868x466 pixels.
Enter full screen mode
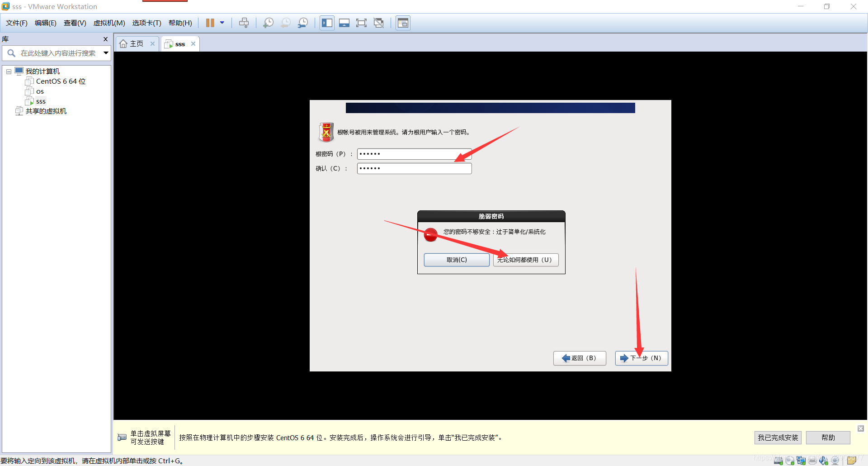point(362,23)
